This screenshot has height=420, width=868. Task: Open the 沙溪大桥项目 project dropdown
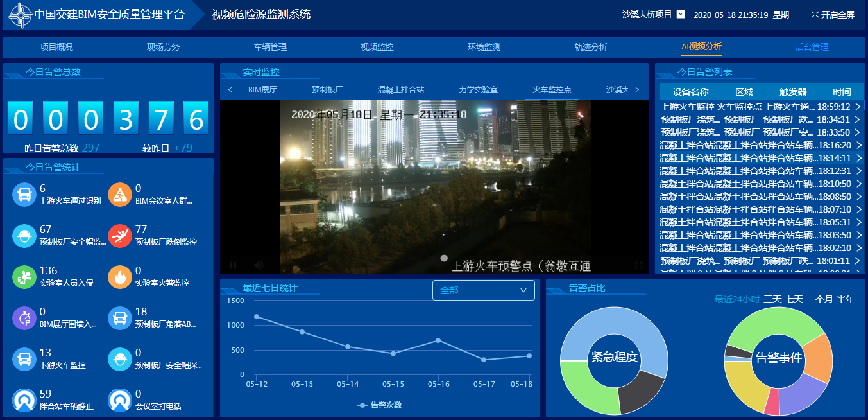pyautogui.click(x=681, y=14)
